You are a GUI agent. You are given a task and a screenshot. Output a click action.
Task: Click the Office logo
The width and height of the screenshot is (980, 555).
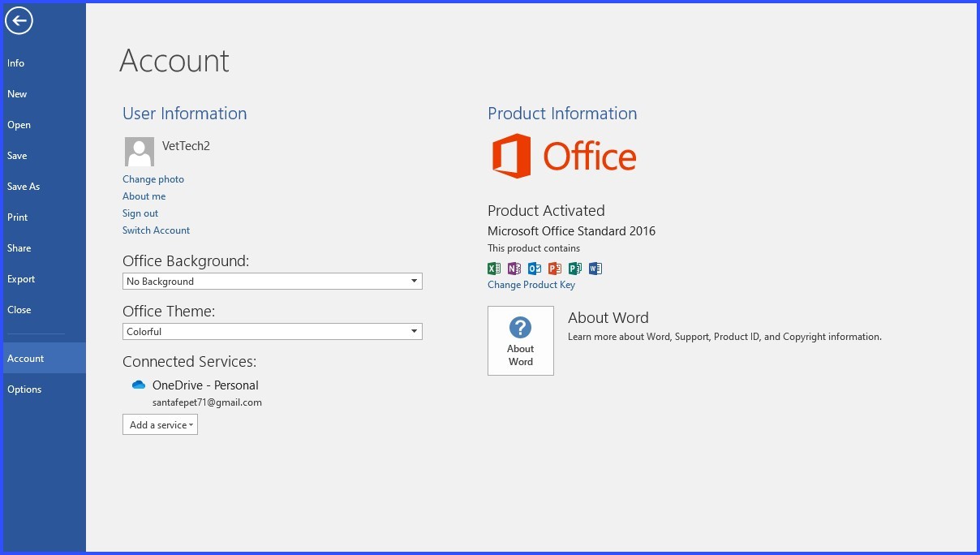[x=565, y=157]
